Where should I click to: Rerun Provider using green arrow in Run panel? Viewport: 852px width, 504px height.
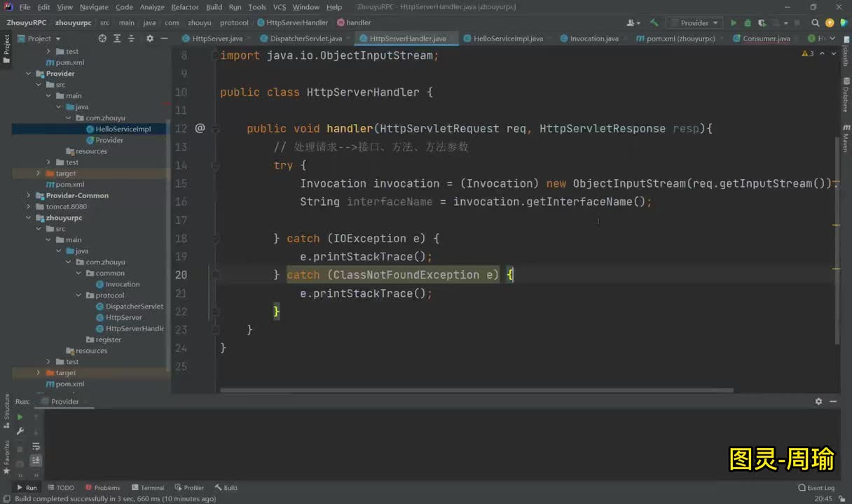(20, 417)
